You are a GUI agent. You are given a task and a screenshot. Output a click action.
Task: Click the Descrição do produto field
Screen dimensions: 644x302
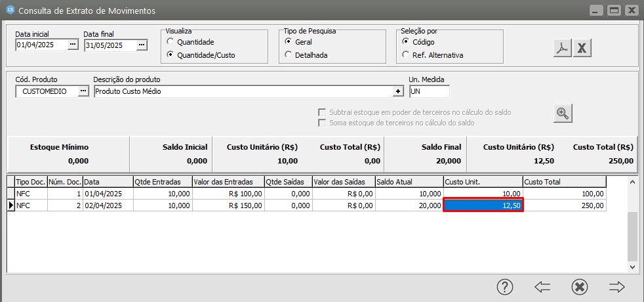coord(243,91)
